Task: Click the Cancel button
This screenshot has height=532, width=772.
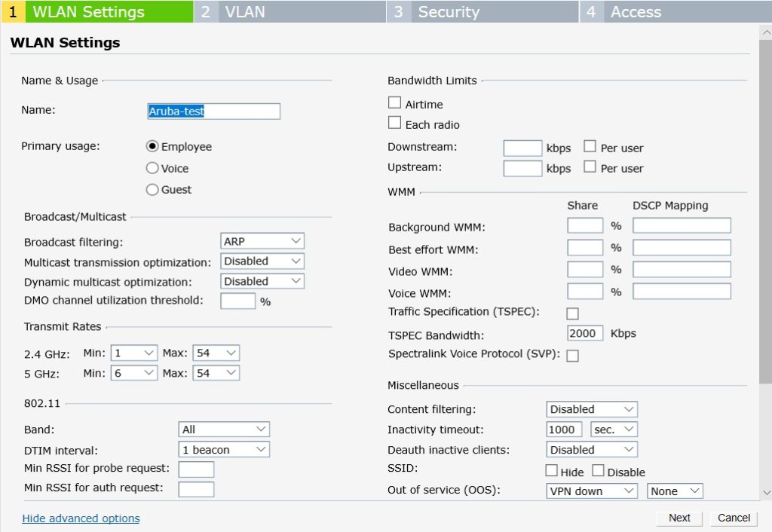Action: 734,518
